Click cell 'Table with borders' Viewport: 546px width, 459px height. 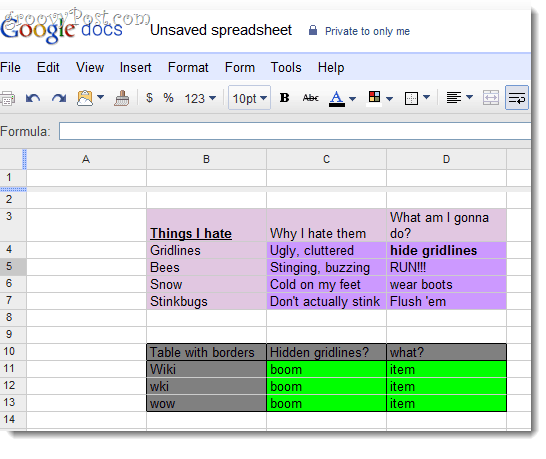pos(206,352)
